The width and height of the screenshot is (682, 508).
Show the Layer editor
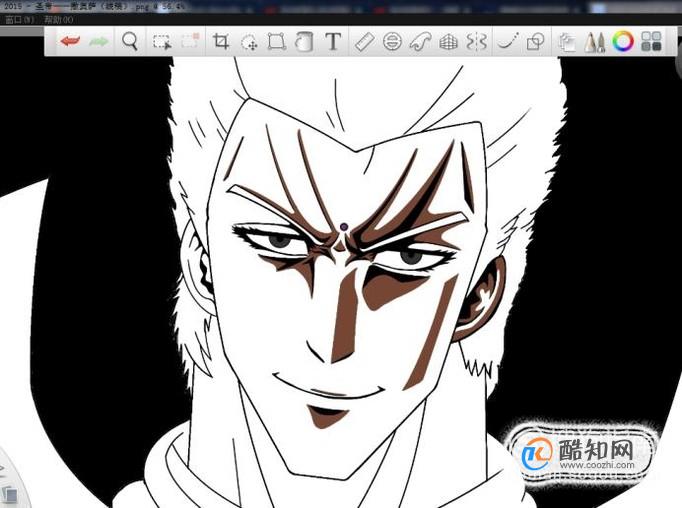coord(567,42)
